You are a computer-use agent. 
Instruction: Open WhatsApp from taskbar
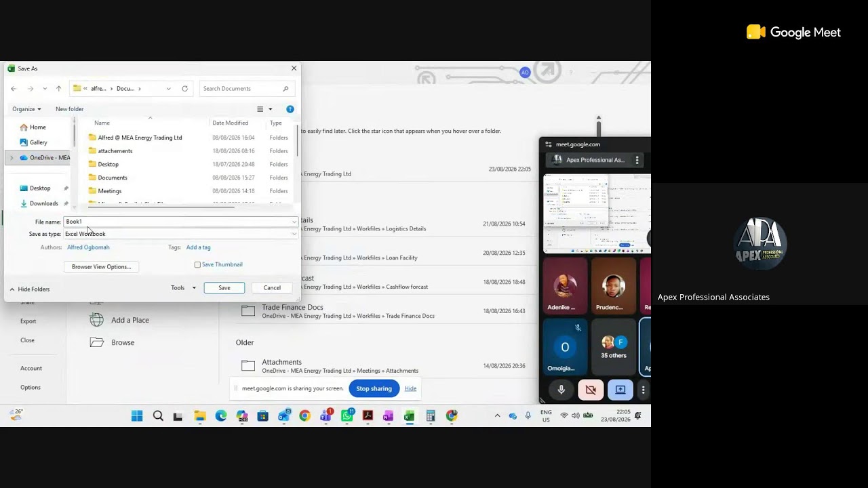click(x=347, y=416)
